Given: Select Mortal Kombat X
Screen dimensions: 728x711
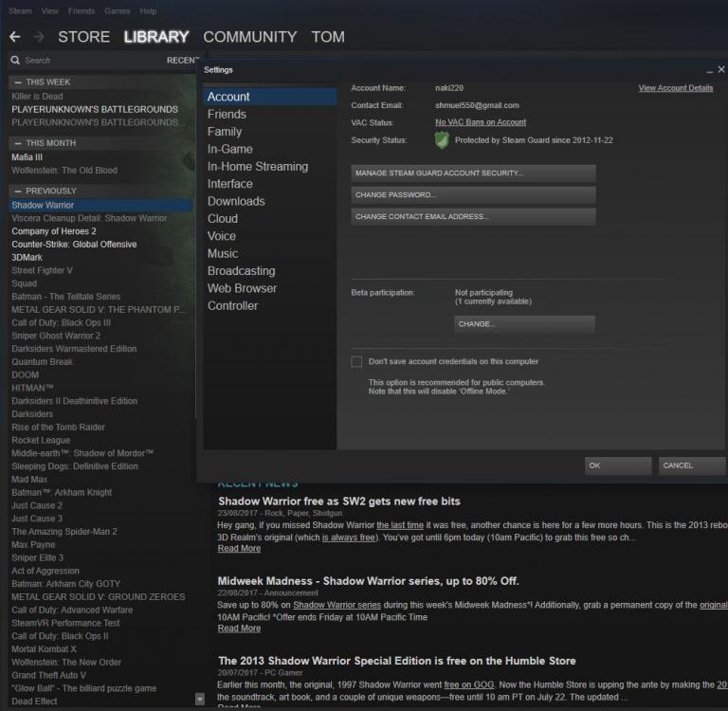Looking at the screenshot, I should pyautogui.click(x=45, y=649).
